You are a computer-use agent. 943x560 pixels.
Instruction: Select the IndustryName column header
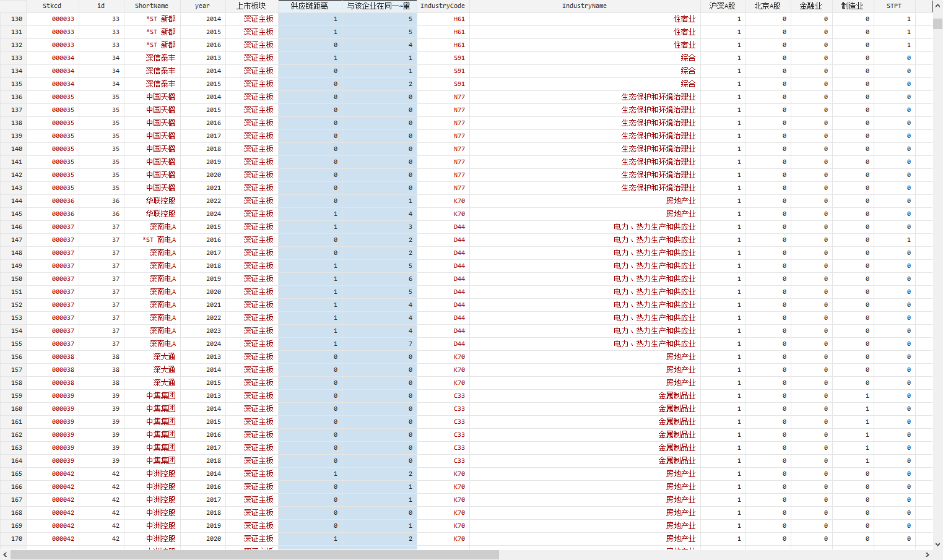pos(584,6)
